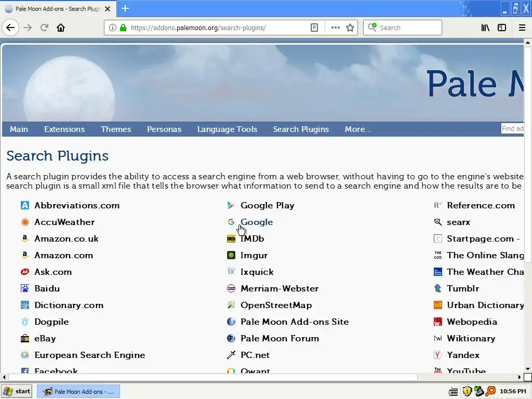Reload the current page
The width and height of the screenshot is (532, 399).
[44, 28]
